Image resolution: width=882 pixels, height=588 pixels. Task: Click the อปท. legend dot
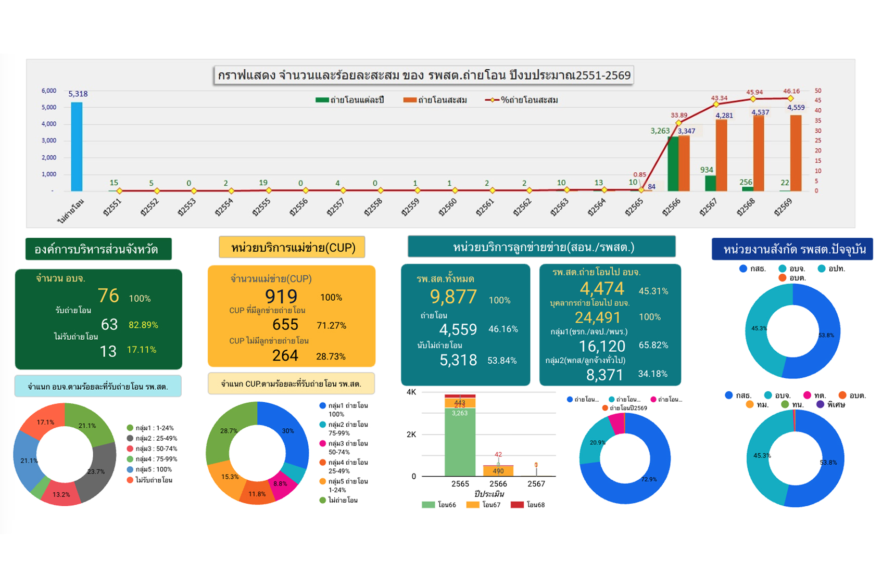point(822,269)
